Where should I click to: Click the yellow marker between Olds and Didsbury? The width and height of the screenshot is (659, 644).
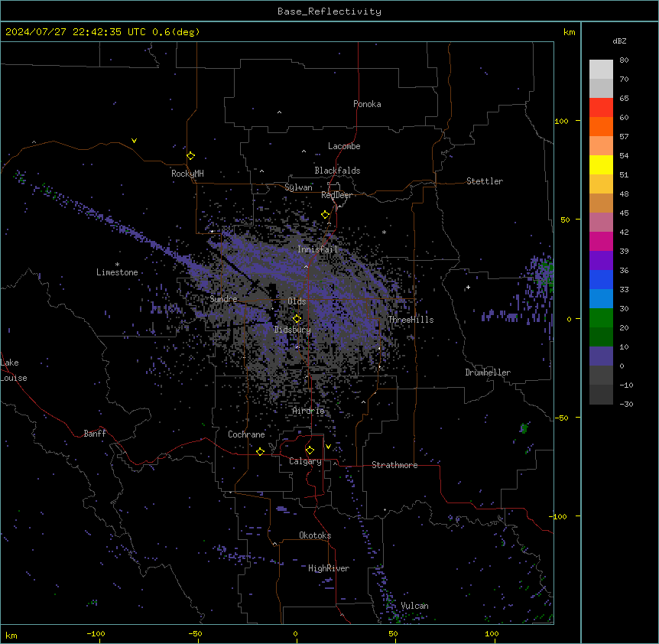click(297, 318)
